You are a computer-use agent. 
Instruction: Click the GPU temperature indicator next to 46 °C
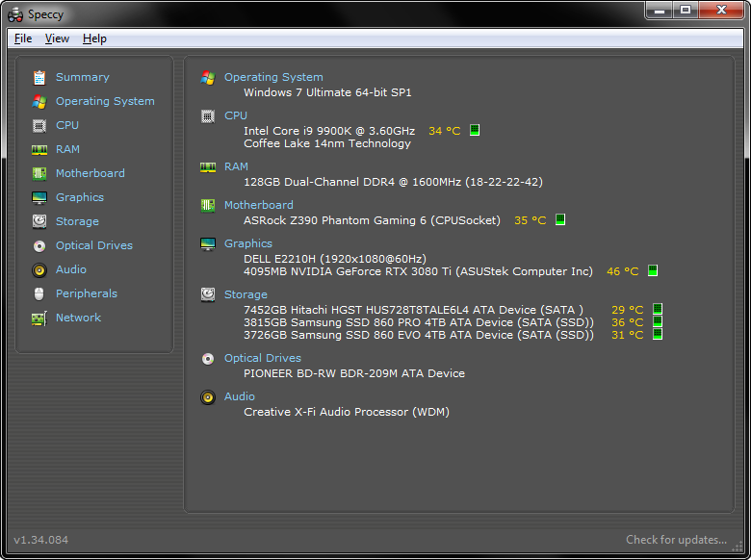click(x=653, y=270)
